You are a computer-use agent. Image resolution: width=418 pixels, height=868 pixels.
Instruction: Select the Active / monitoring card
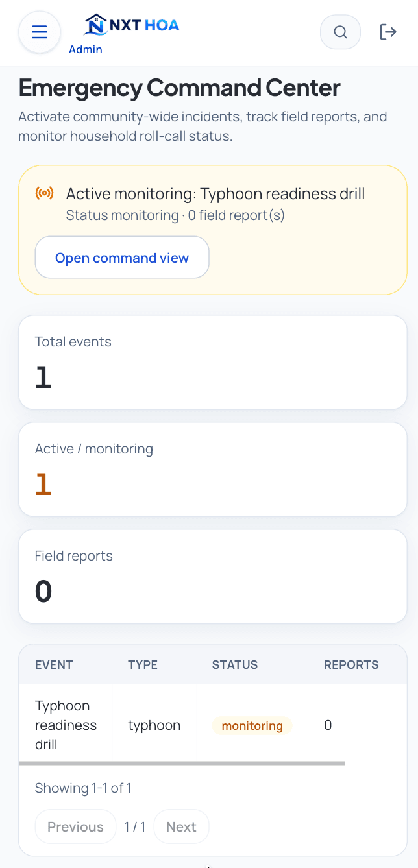pyautogui.click(x=213, y=470)
